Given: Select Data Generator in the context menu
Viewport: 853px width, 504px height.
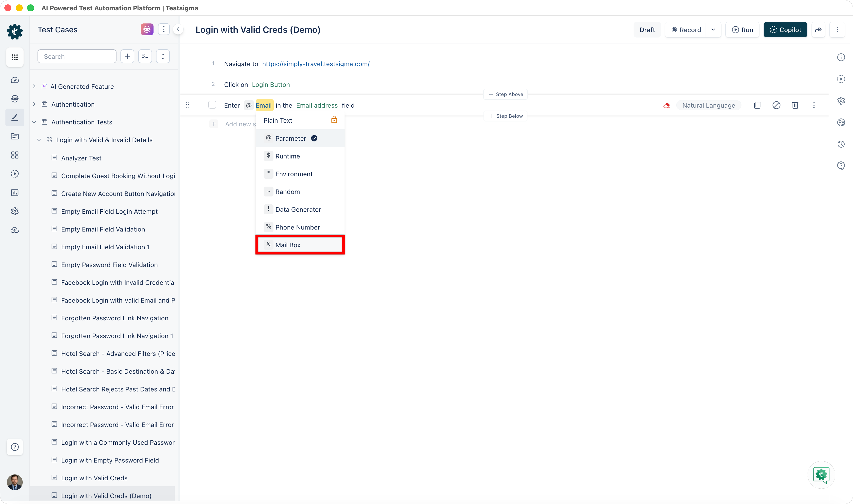Looking at the screenshot, I should [298, 209].
